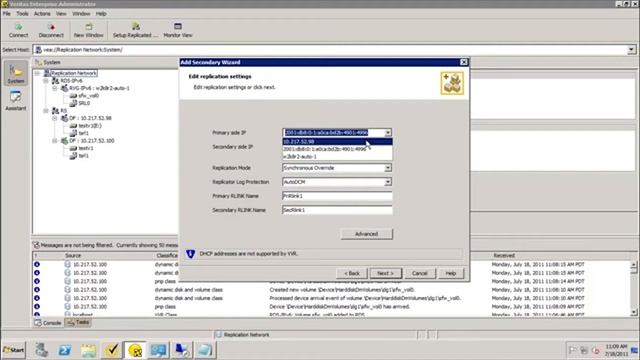Choose 10.217.52.98 from the IP list

pyautogui.click(x=338, y=142)
